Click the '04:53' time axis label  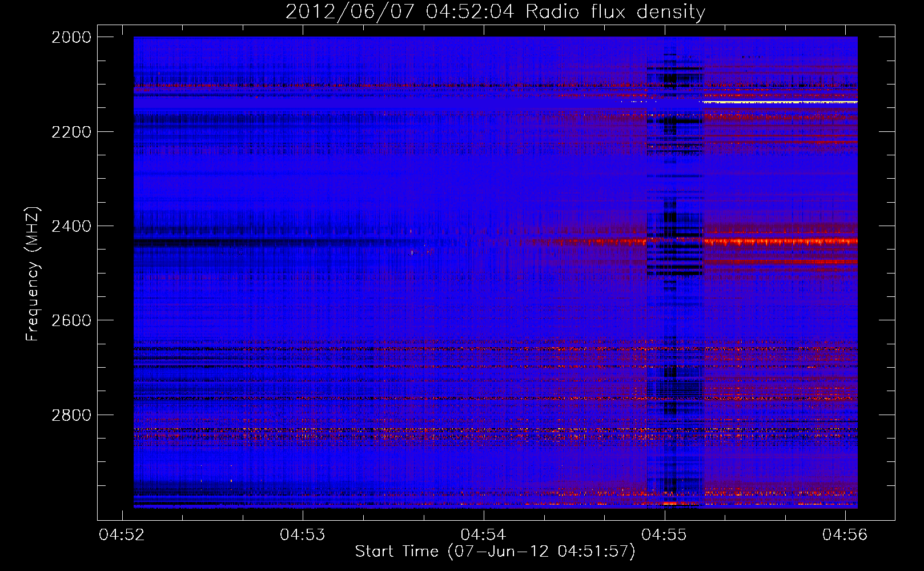[302, 534]
